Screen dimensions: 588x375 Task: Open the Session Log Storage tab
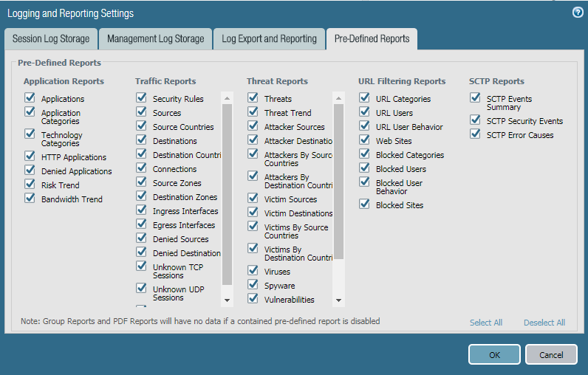[51, 39]
